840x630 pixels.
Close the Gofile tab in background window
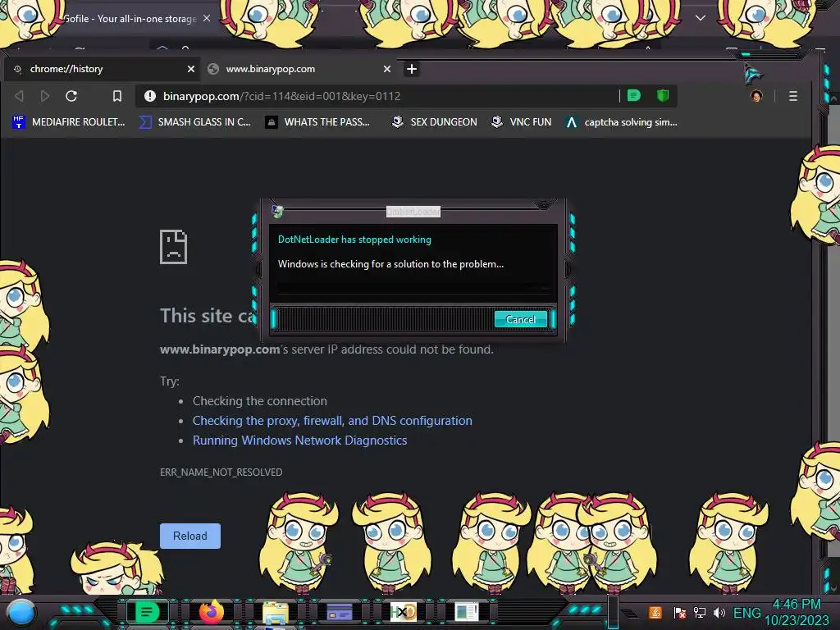(x=207, y=18)
